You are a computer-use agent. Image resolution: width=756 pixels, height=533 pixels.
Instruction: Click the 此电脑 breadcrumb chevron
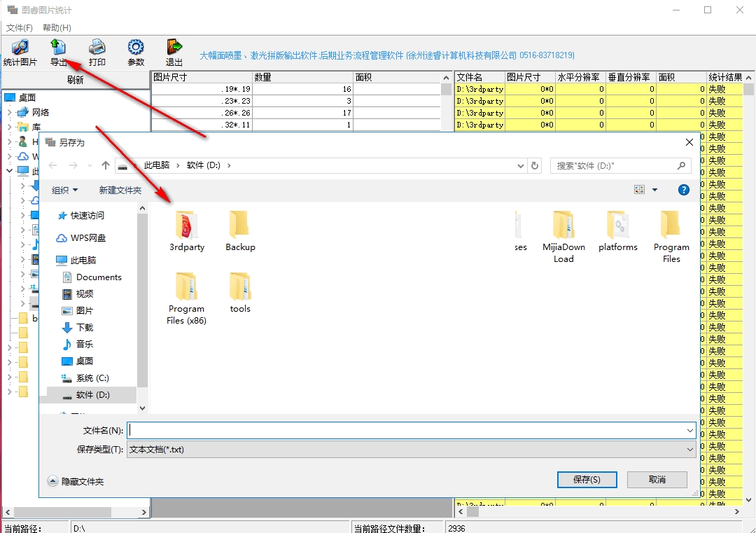click(178, 165)
